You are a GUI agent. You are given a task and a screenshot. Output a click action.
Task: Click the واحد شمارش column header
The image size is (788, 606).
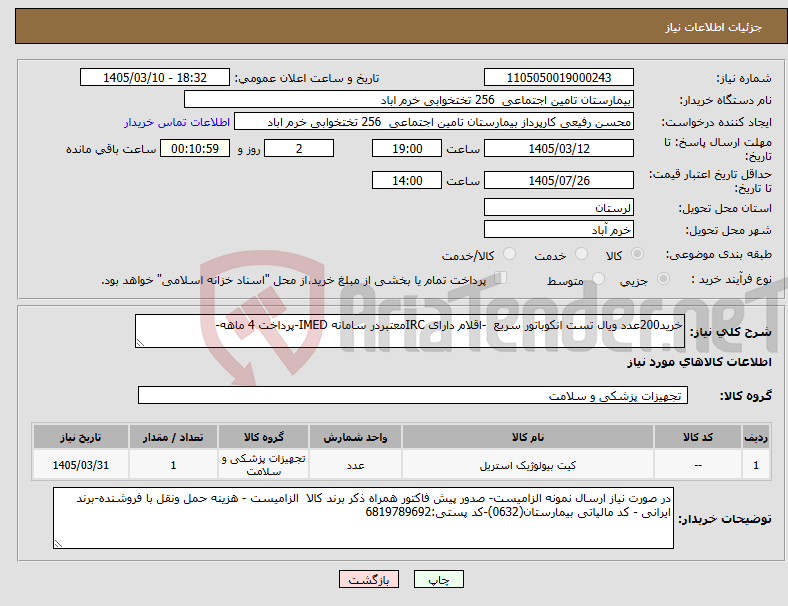click(x=355, y=437)
